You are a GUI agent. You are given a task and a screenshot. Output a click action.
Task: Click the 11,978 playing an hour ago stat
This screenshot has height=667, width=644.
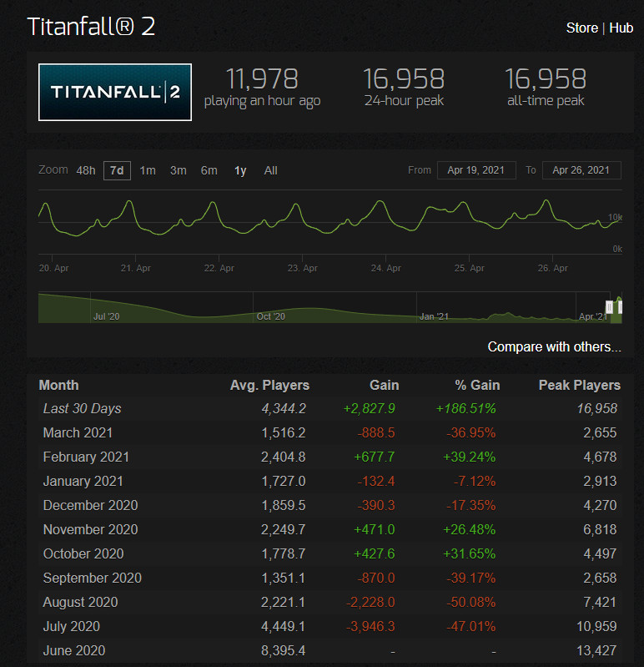coord(262,88)
